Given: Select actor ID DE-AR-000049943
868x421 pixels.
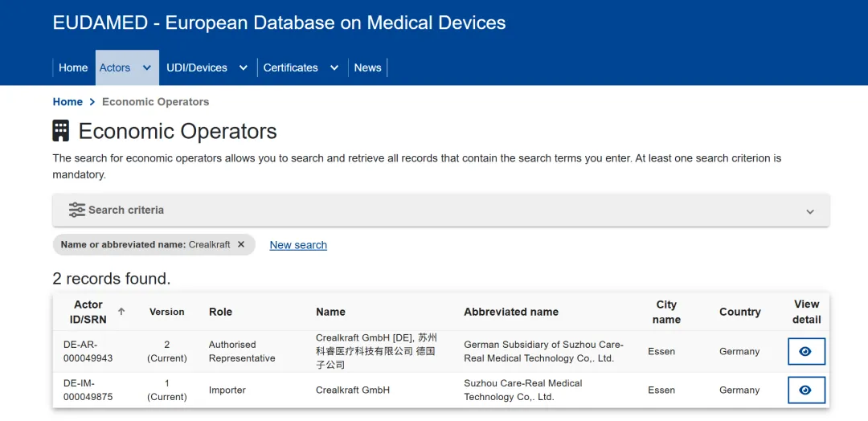Looking at the screenshot, I should (x=88, y=351).
